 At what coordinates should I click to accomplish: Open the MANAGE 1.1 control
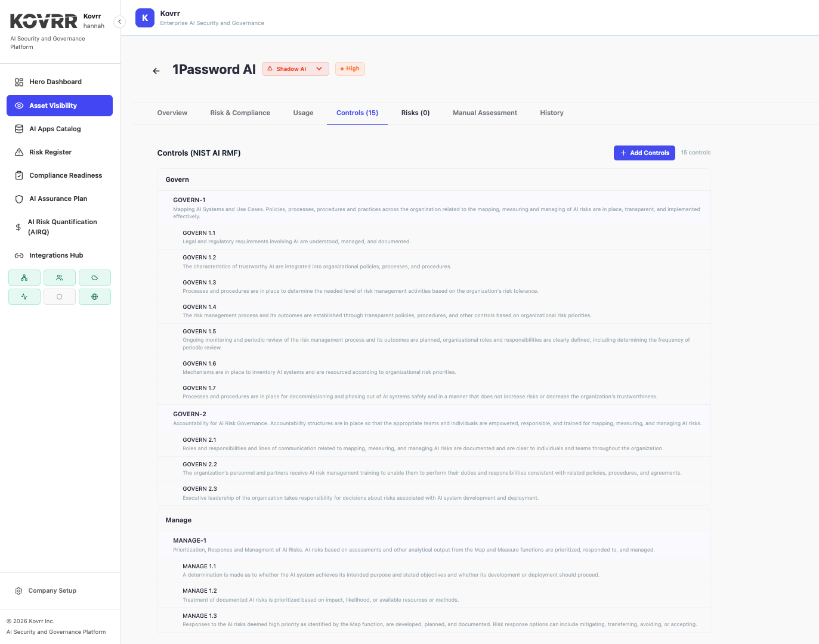point(434,571)
